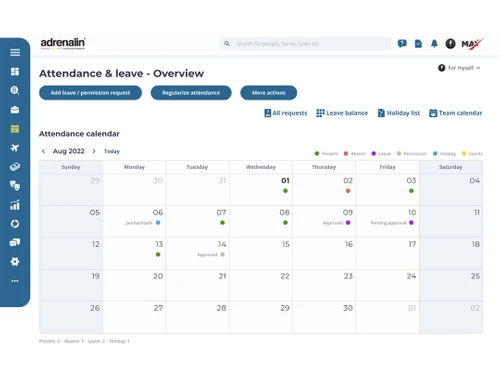
Task: Click the green present dot on 08
Action: tap(285, 223)
